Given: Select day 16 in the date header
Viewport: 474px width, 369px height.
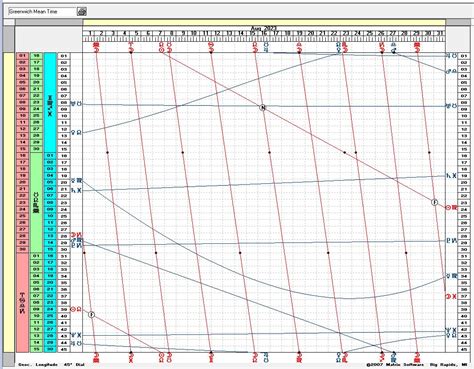Looking at the screenshot, I should click(264, 33).
